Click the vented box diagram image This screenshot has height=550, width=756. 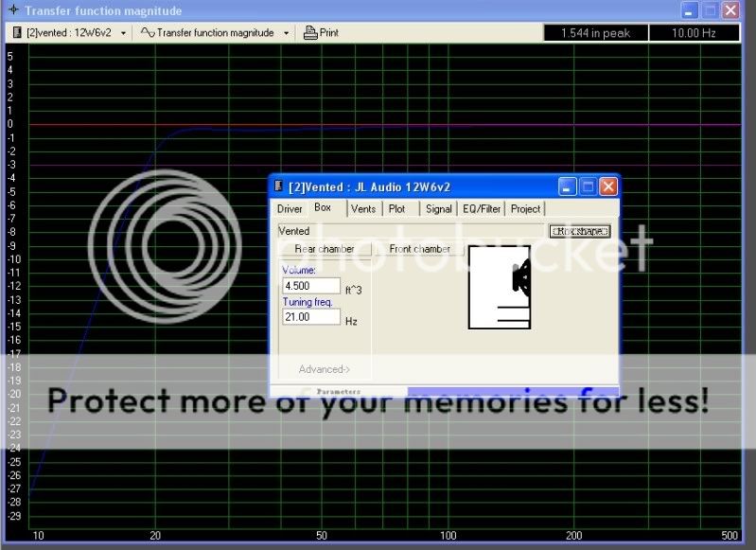[500, 287]
